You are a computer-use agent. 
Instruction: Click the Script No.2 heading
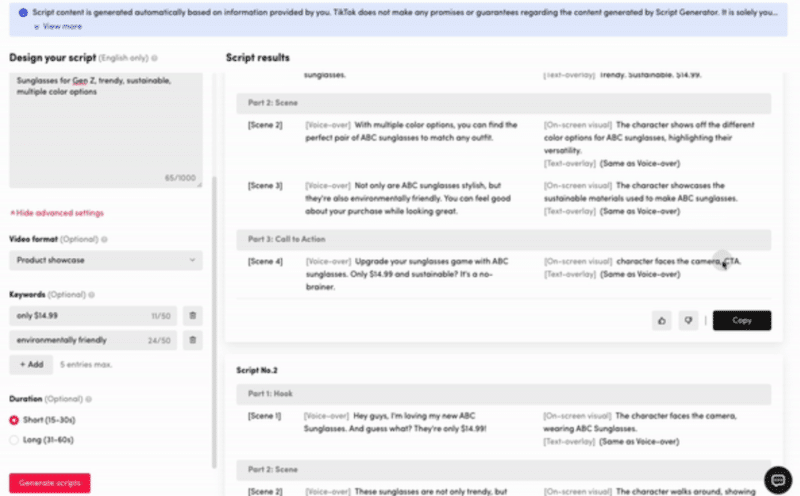(257, 370)
